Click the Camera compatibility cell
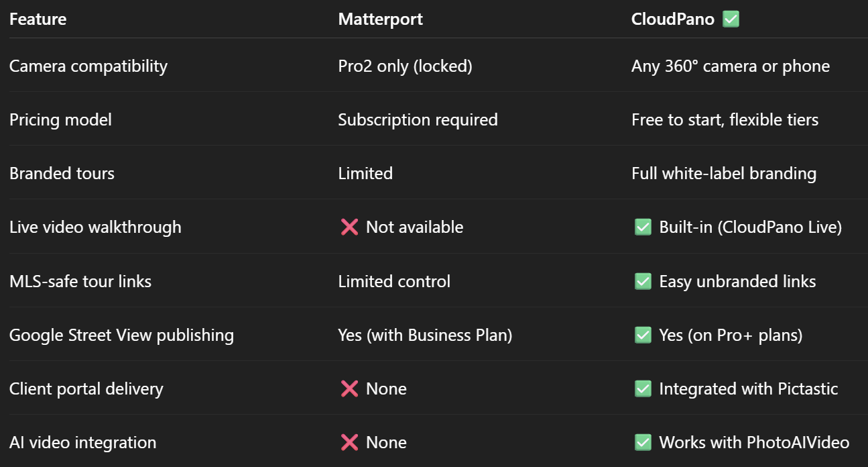The height and width of the screenshot is (467, 868). click(88, 66)
